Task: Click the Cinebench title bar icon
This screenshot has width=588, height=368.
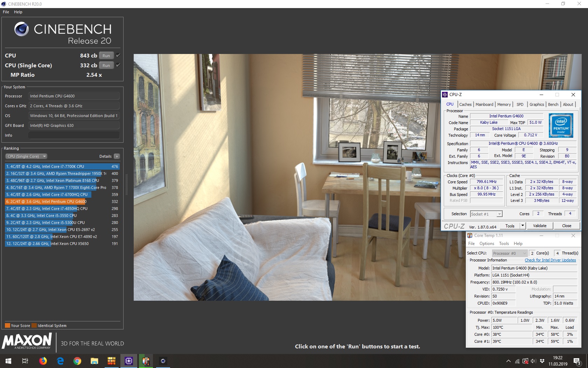Action: pos(4,4)
